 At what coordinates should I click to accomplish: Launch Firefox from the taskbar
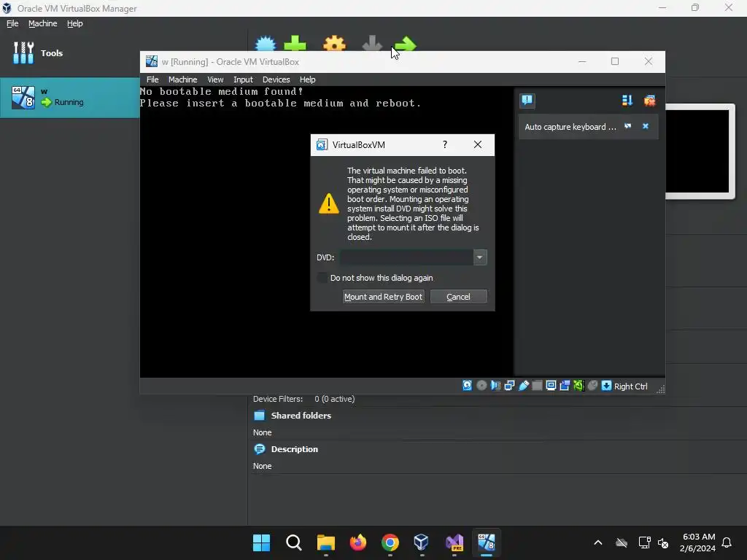pyautogui.click(x=358, y=542)
